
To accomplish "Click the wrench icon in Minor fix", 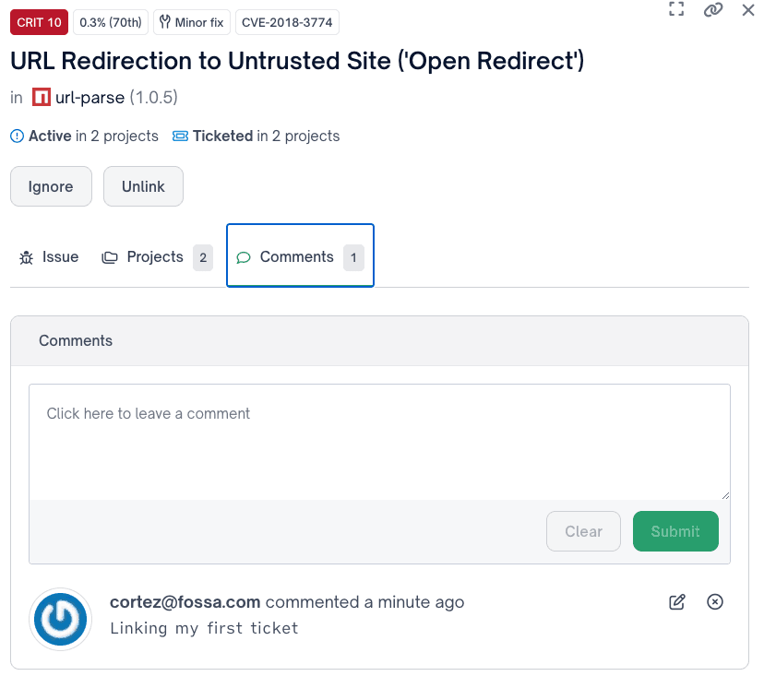I will [165, 22].
